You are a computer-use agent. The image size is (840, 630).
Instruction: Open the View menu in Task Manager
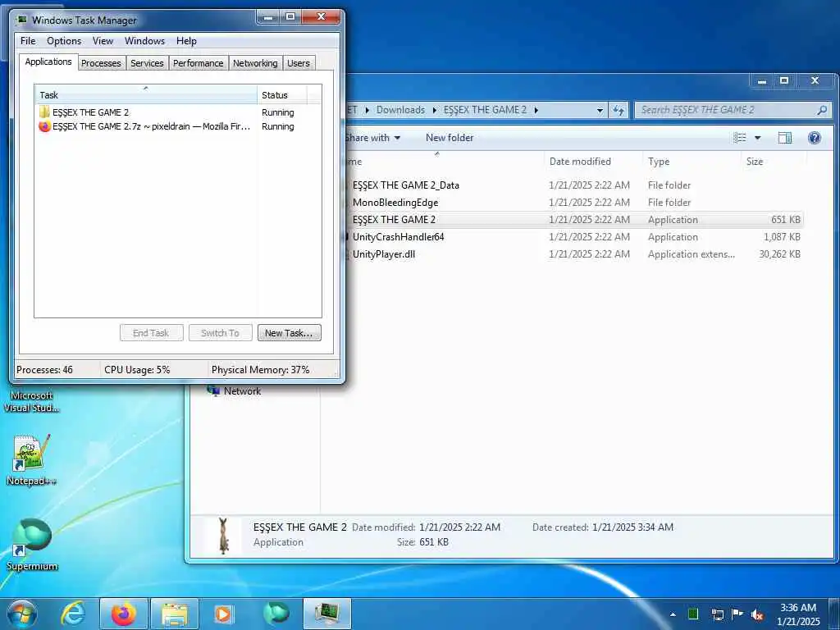[x=103, y=41]
